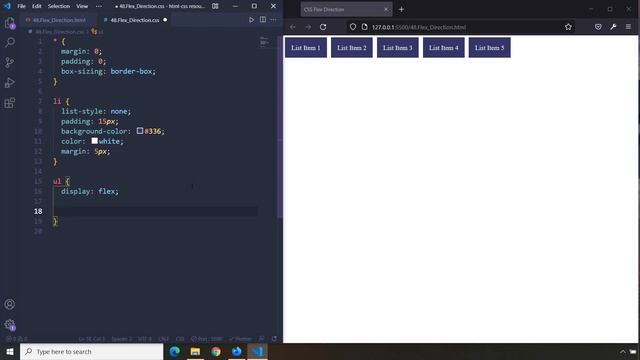The image size is (640, 360).
Task: Open the Search view in the activity bar
Action: tap(10, 42)
